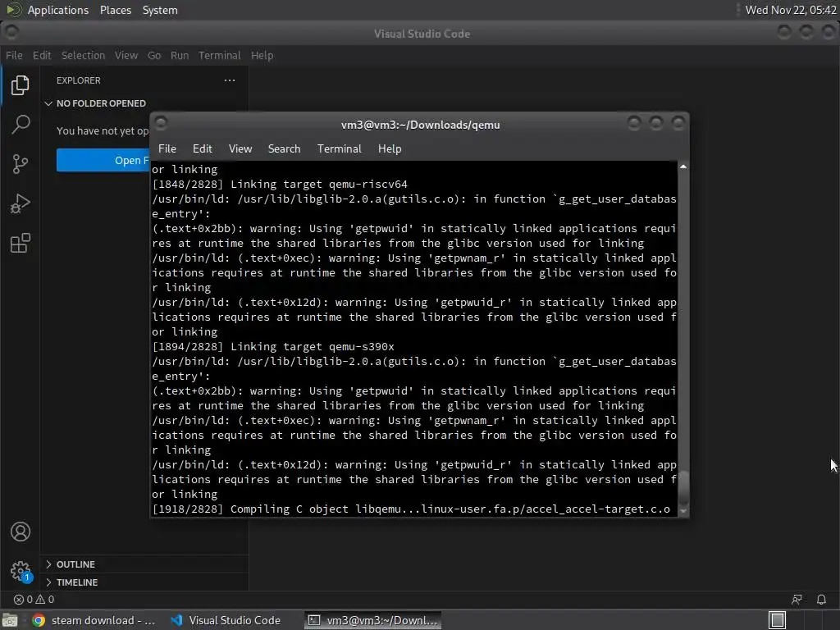This screenshot has width=840, height=630.
Task: Open VS Code Help menu
Action: [x=262, y=55]
